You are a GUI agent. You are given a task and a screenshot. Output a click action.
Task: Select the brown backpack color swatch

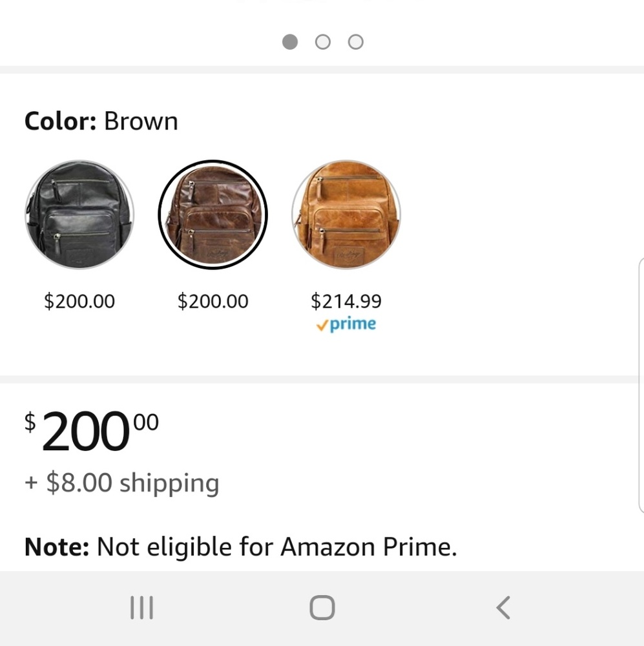coord(213,214)
